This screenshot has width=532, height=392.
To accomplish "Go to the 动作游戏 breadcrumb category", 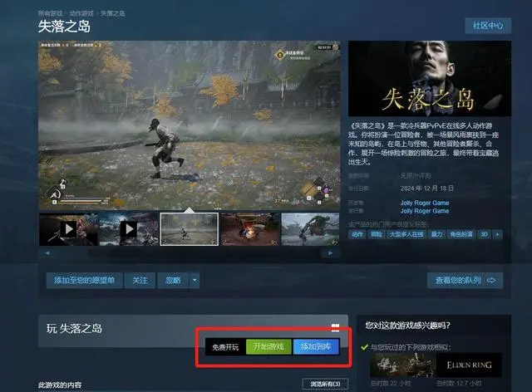I will coord(81,13).
